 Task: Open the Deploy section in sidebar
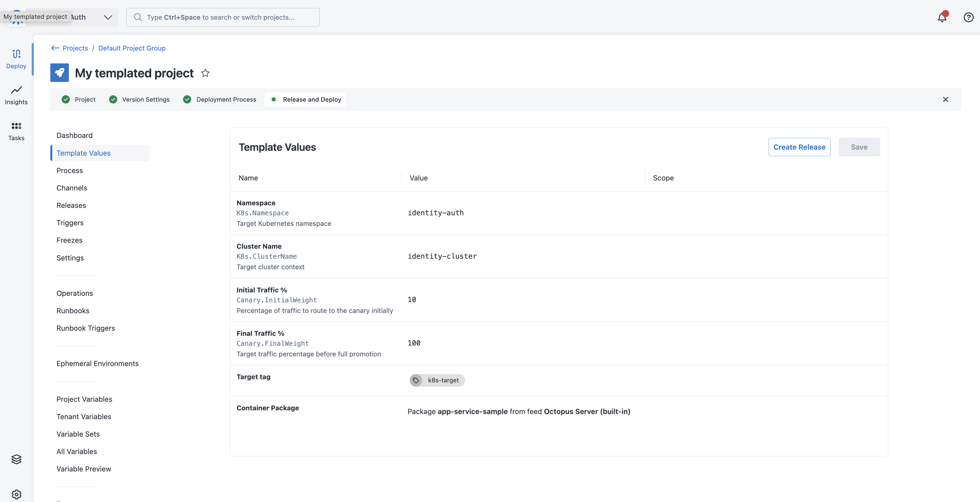click(16, 59)
